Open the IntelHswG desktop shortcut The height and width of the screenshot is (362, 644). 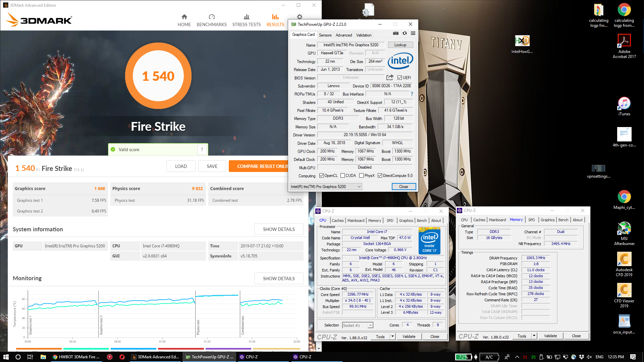pyautogui.click(x=522, y=44)
